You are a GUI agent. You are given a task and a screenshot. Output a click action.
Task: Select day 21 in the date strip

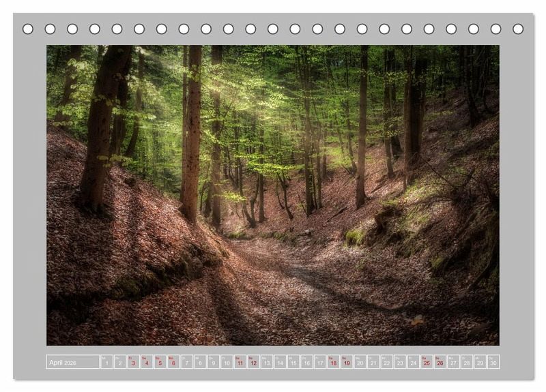point(373,362)
